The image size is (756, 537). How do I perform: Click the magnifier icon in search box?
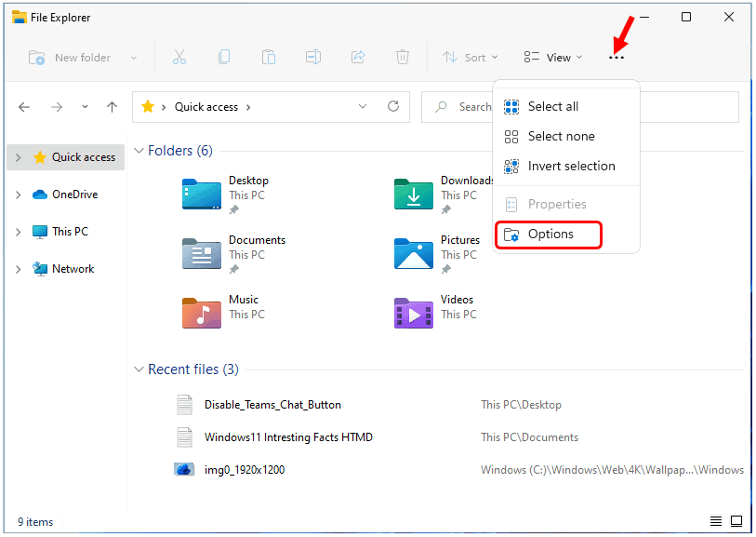point(441,107)
